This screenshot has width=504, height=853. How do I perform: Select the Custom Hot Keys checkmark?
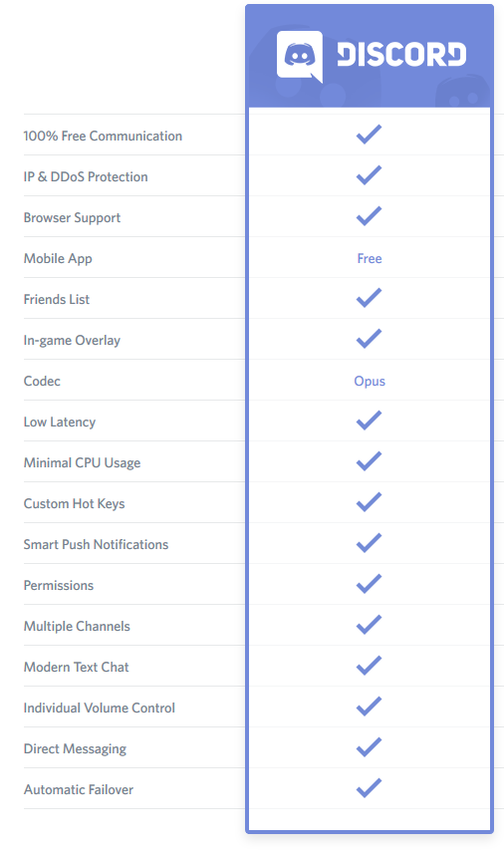tap(370, 501)
